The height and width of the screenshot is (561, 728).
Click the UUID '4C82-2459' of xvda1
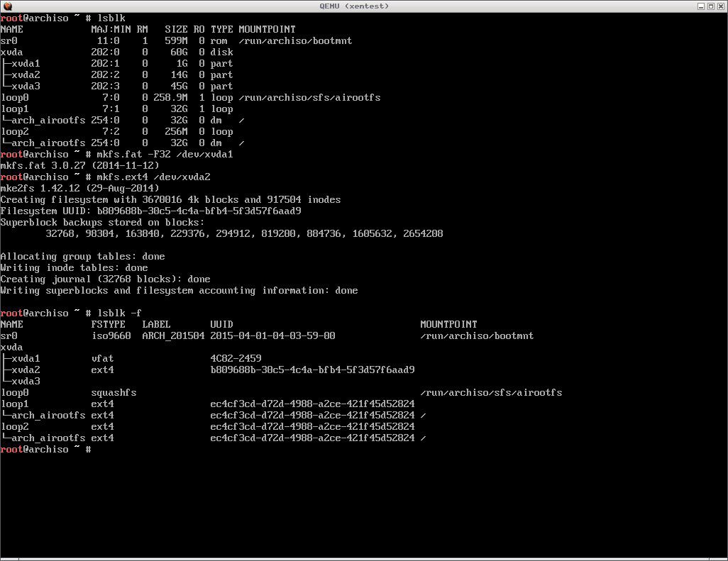236,358
